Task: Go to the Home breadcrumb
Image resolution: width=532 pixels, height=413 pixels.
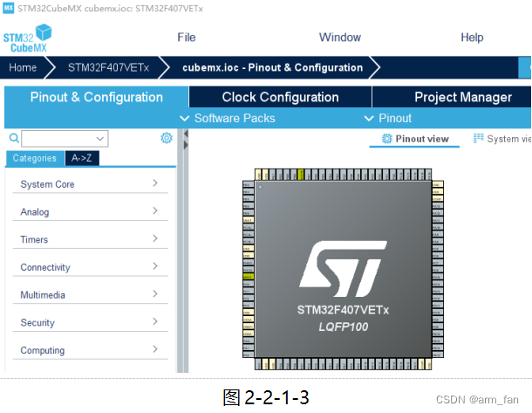Action: [23, 67]
